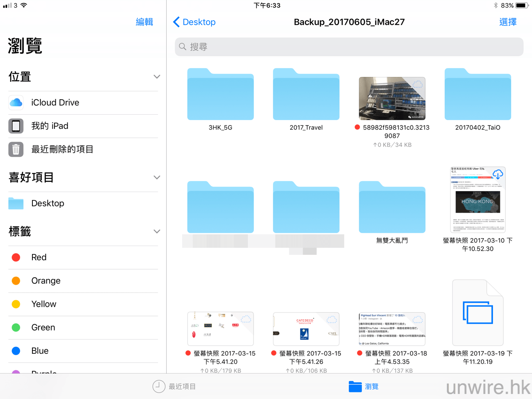The height and width of the screenshot is (399, 532).
Task: Go back to Desktop folder
Action: click(194, 22)
